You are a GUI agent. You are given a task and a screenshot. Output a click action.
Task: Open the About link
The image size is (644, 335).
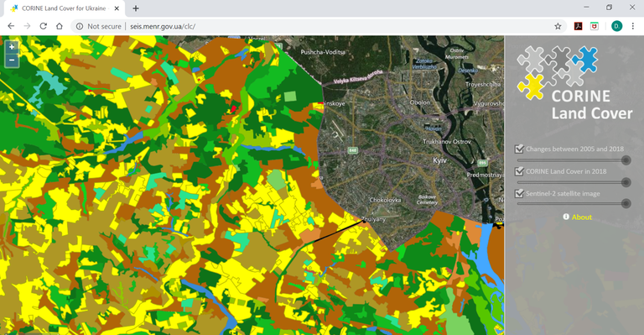point(582,217)
